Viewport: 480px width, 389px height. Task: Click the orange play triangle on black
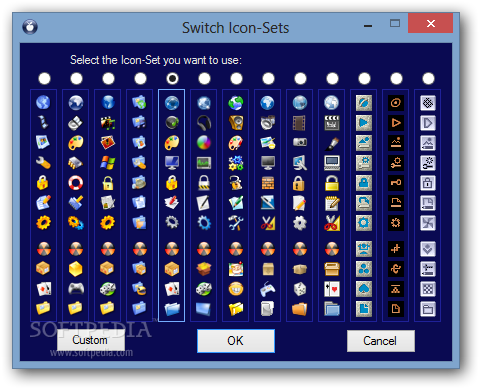pos(396,123)
